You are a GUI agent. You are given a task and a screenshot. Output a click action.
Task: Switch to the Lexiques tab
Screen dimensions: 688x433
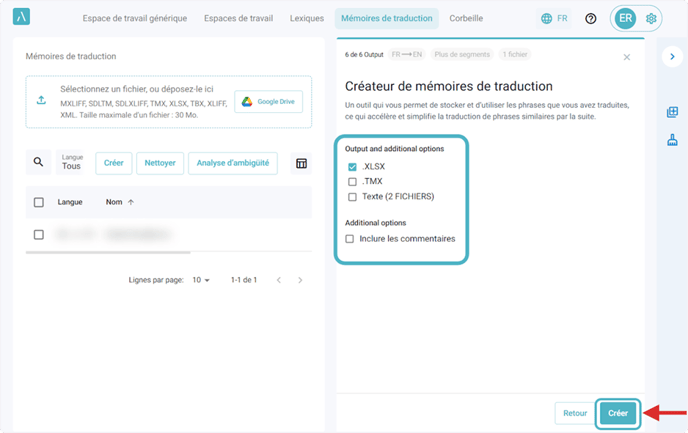[306, 19]
